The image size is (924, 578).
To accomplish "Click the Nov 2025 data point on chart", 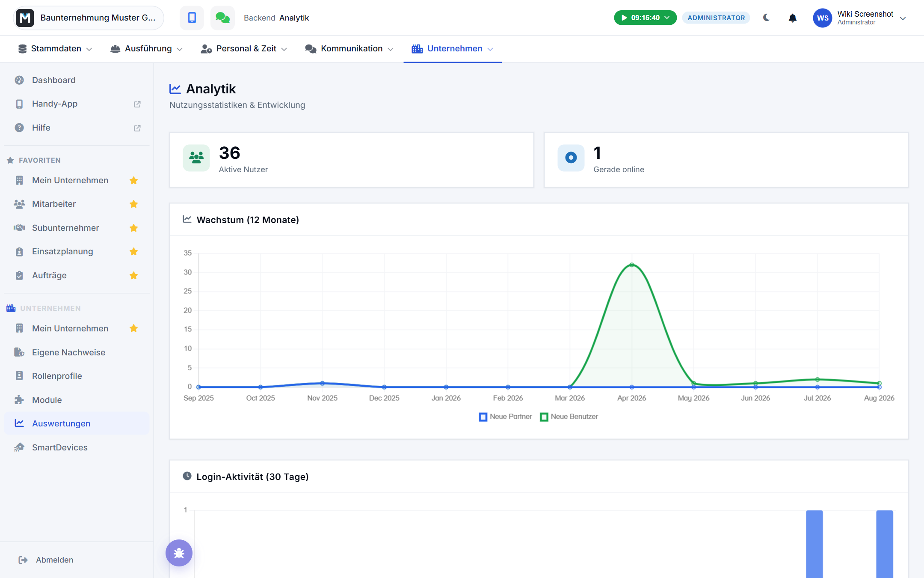I will coord(323,383).
